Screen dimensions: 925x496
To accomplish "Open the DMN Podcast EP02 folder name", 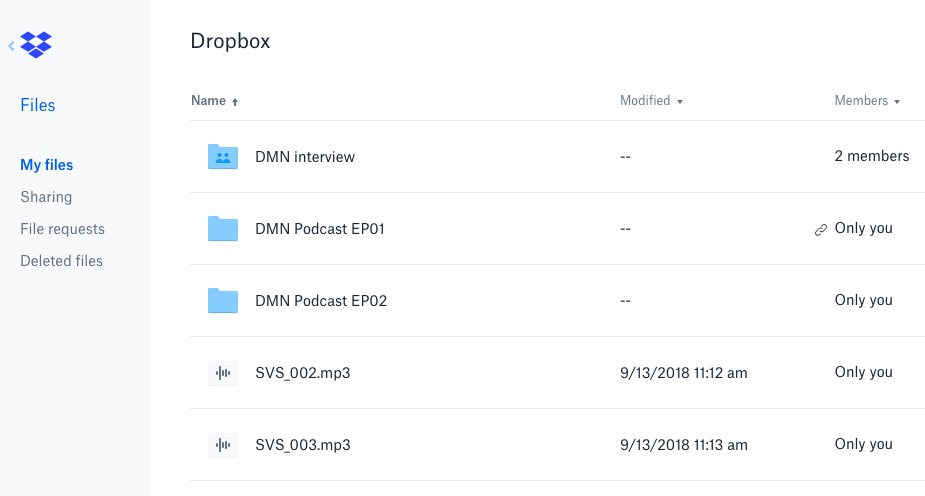I will click(x=321, y=301).
